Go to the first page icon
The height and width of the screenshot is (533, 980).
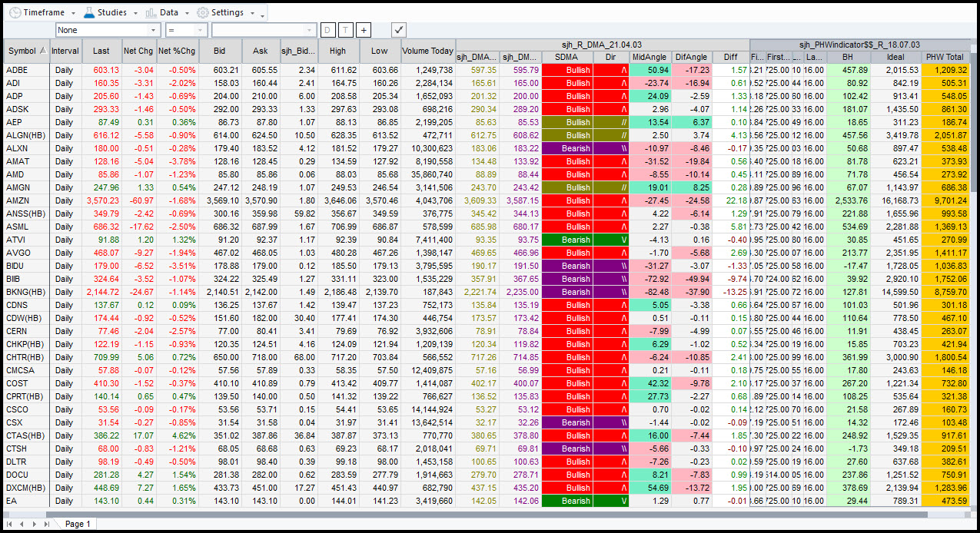[9, 524]
